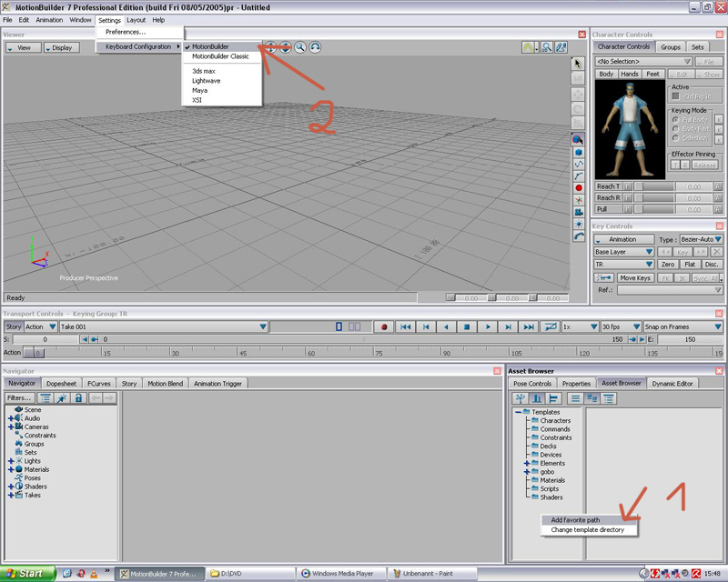Click the loop playback icon in transport

(x=550, y=326)
